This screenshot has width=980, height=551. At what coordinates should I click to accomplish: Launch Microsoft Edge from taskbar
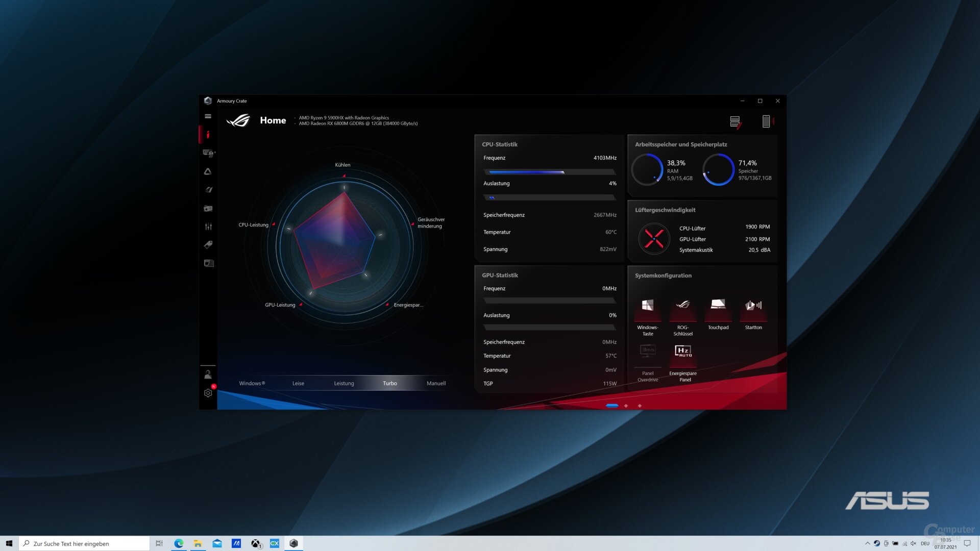179,543
